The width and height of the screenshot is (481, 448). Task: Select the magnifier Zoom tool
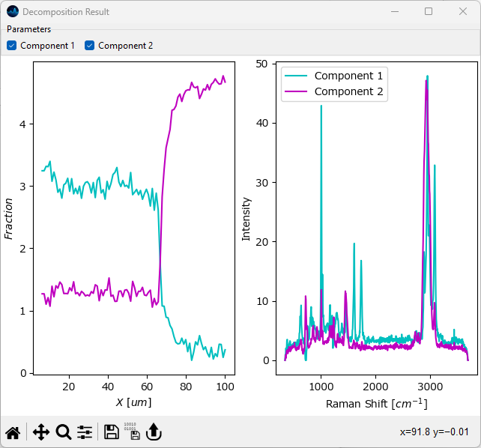[x=63, y=432]
